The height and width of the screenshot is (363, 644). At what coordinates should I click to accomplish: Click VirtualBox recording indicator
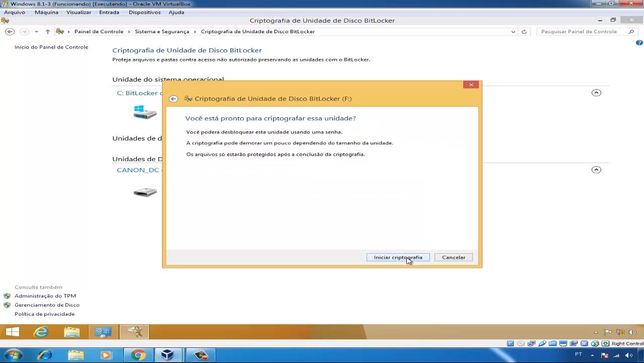coord(574,344)
